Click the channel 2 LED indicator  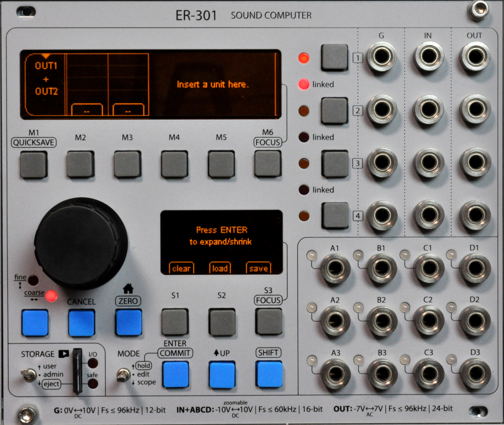pos(304,111)
